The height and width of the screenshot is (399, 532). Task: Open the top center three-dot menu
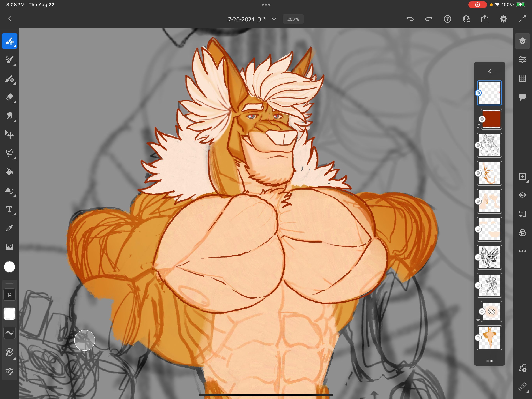266,4
